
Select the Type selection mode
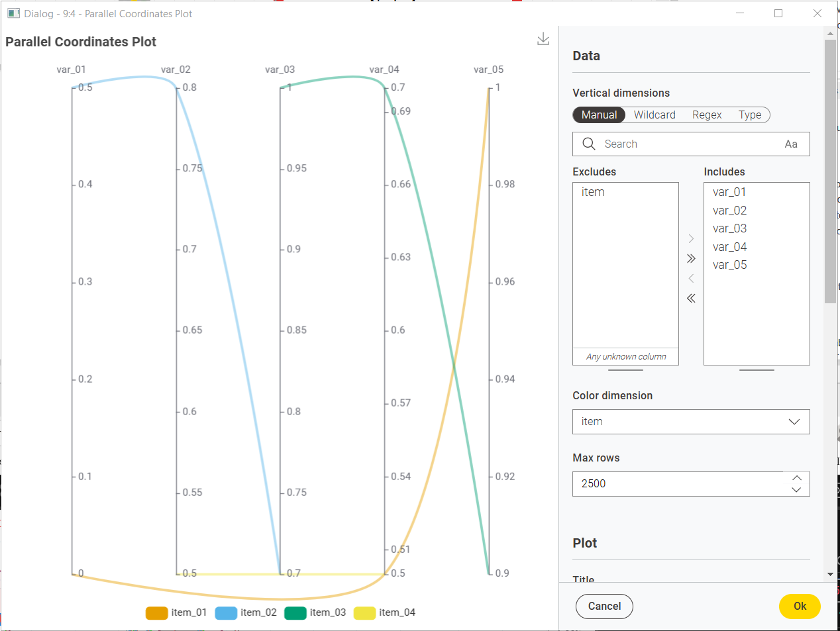(749, 115)
